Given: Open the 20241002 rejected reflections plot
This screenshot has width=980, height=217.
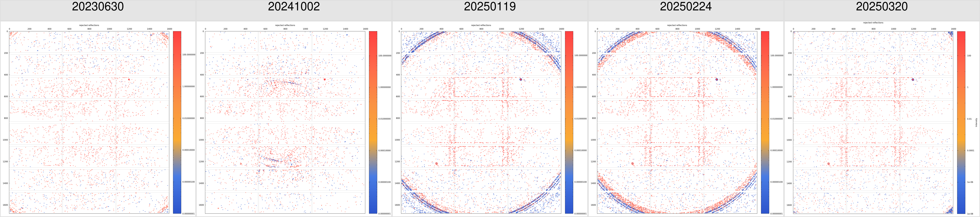Looking at the screenshot, I should 285,122.
